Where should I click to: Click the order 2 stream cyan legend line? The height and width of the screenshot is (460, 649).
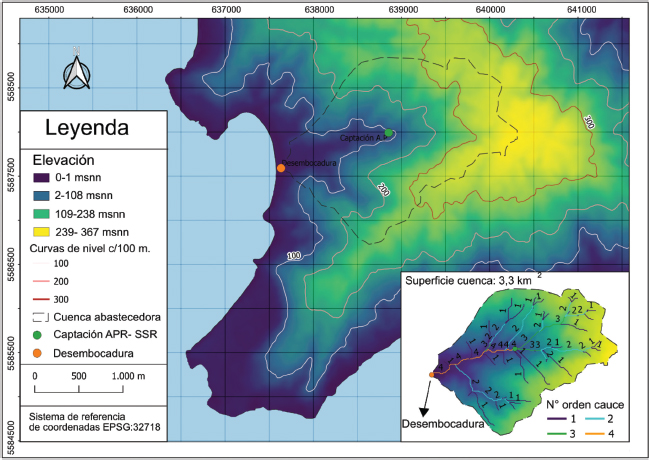pos(594,419)
